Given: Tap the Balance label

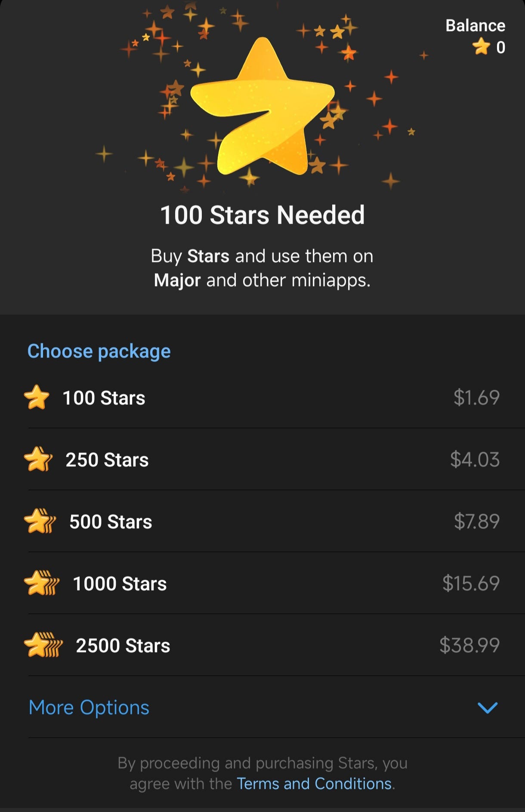Looking at the screenshot, I should pos(475,25).
